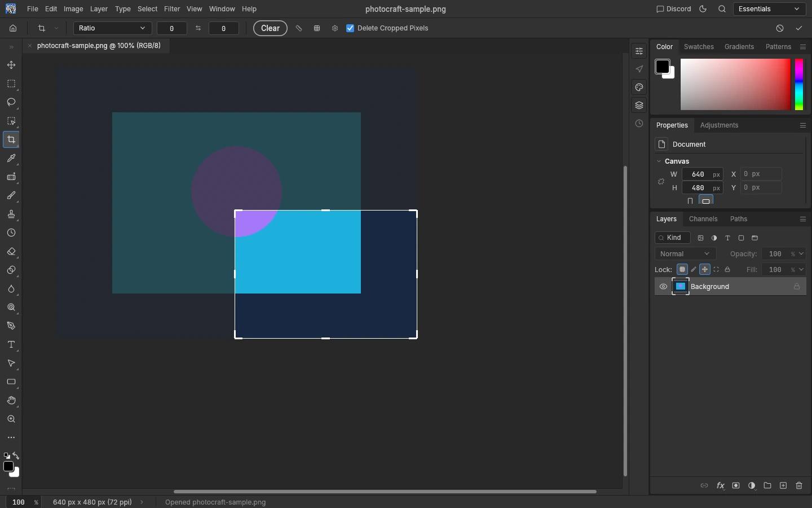Open the Discord link
812x508 pixels.
click(x=674, y=9)
